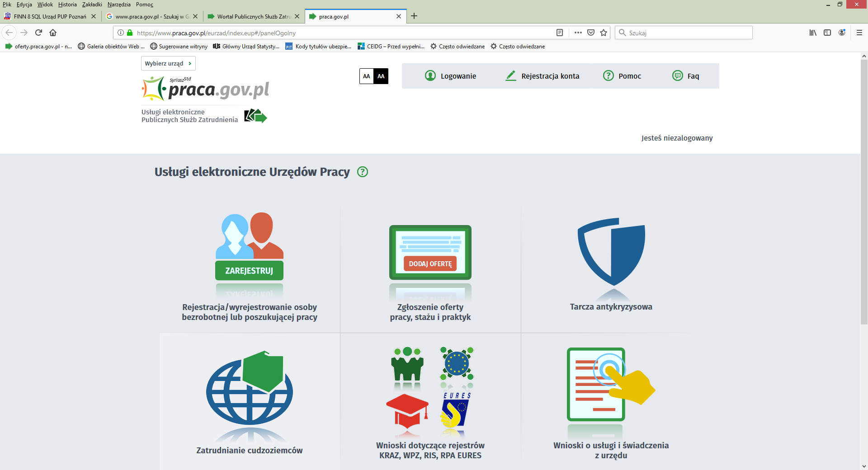Viewport: 868px width, 470px height.
Task: Open Zatrudnianie cudzoziemców text link
Action: [x=250, y=450]
